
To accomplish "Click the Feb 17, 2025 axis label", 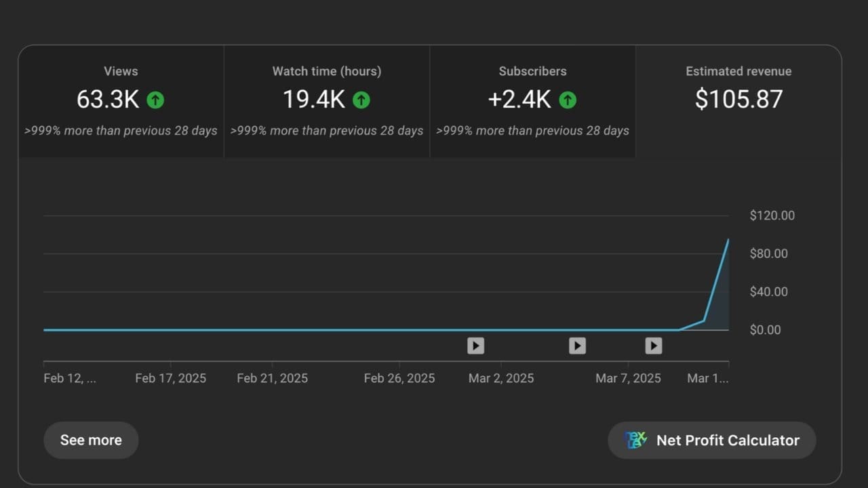I will [170, 378].
